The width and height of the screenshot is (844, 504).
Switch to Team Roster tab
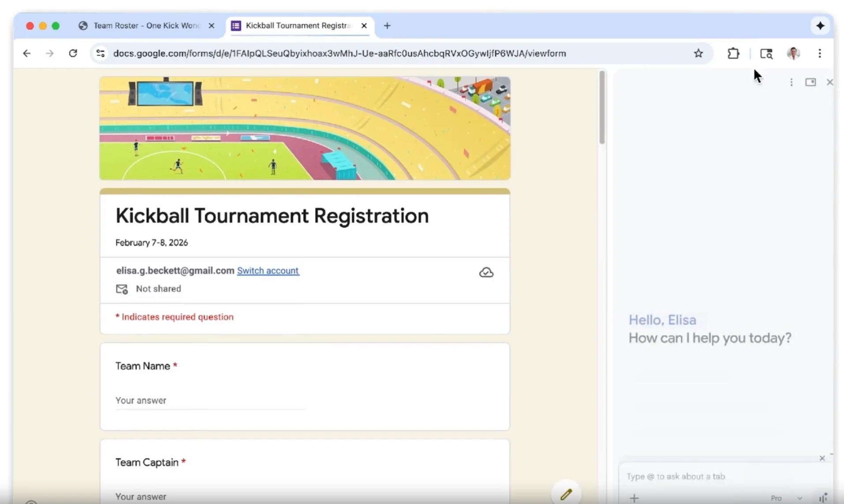coord(146,26)
